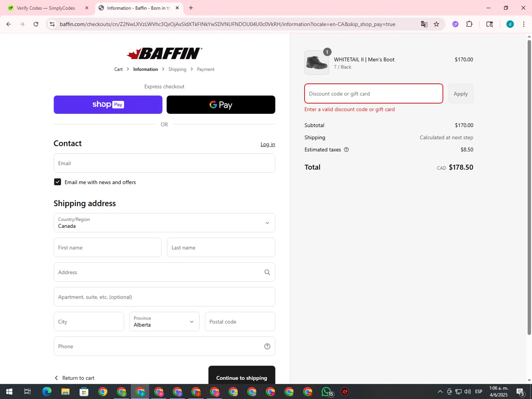Close the Information - Baffin tab
This screenshot has width=532, height=399.
(177, 8)
